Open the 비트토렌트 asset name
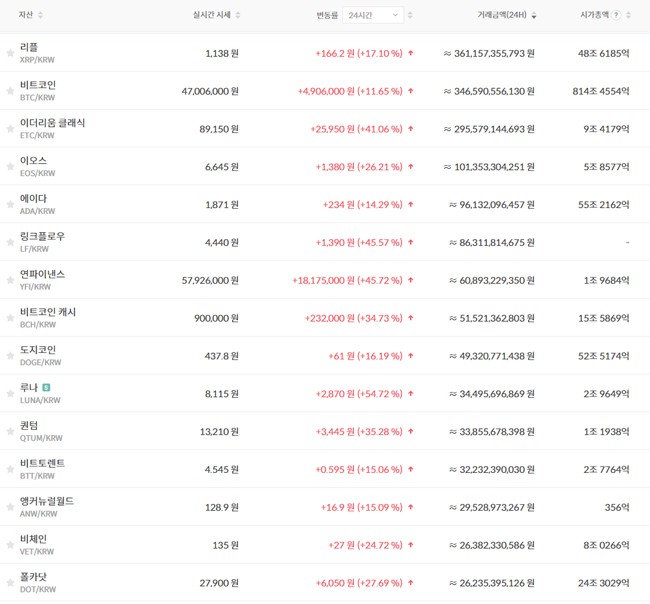This screenshot has width=650, height=604. (x=42, y=463)
